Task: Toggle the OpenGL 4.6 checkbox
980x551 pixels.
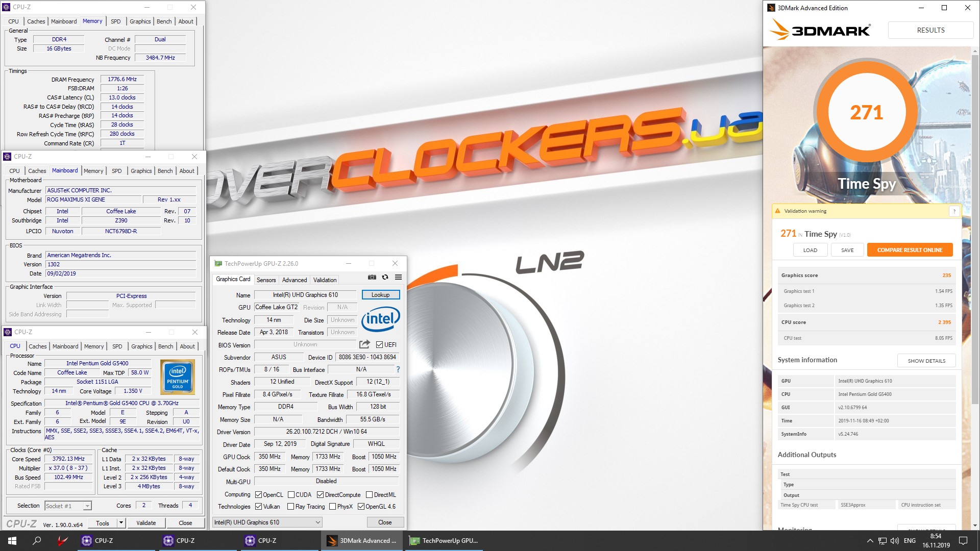Action: tap(361, 507)
